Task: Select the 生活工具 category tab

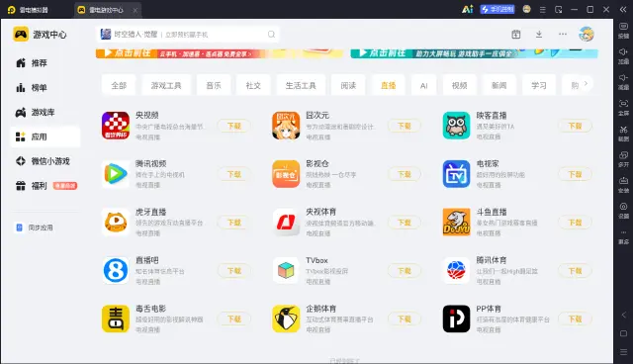Action: coord(301,85)
